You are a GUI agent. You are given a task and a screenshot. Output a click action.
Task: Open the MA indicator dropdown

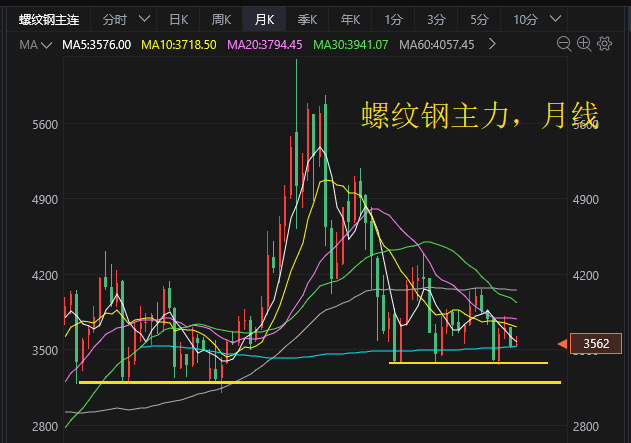[x=35, y=45]
